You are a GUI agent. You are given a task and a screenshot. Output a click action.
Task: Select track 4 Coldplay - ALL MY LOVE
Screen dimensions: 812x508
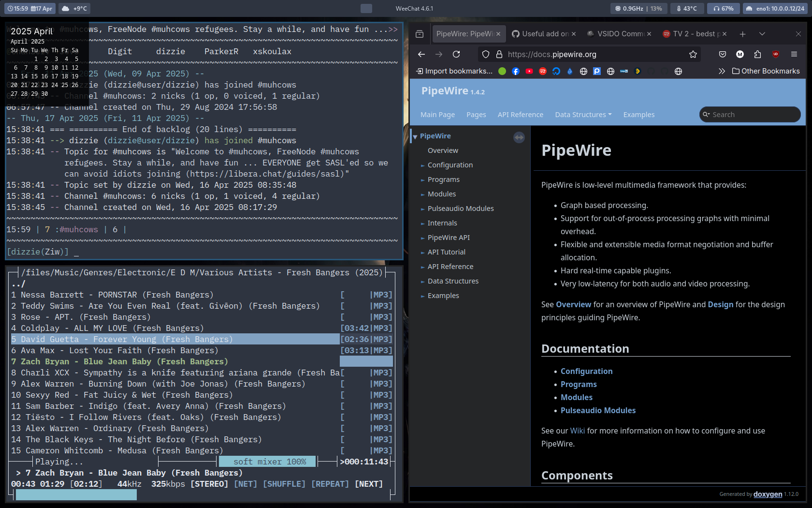pos(202,328)
